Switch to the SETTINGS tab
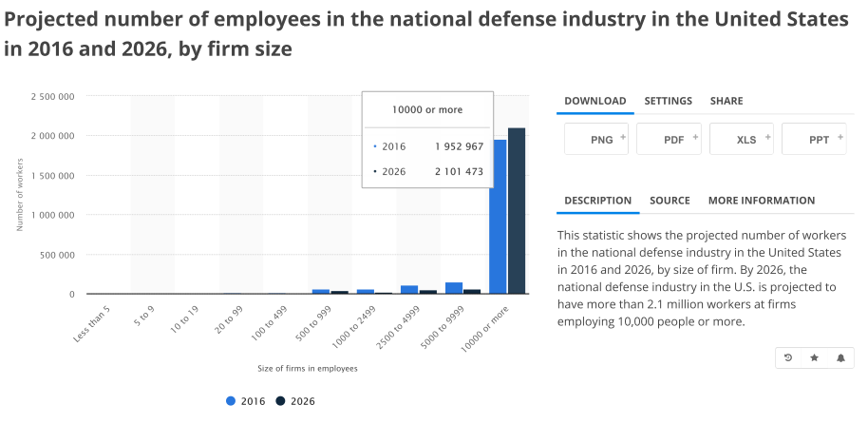868x424 pixels. click(x=668, y=101)
